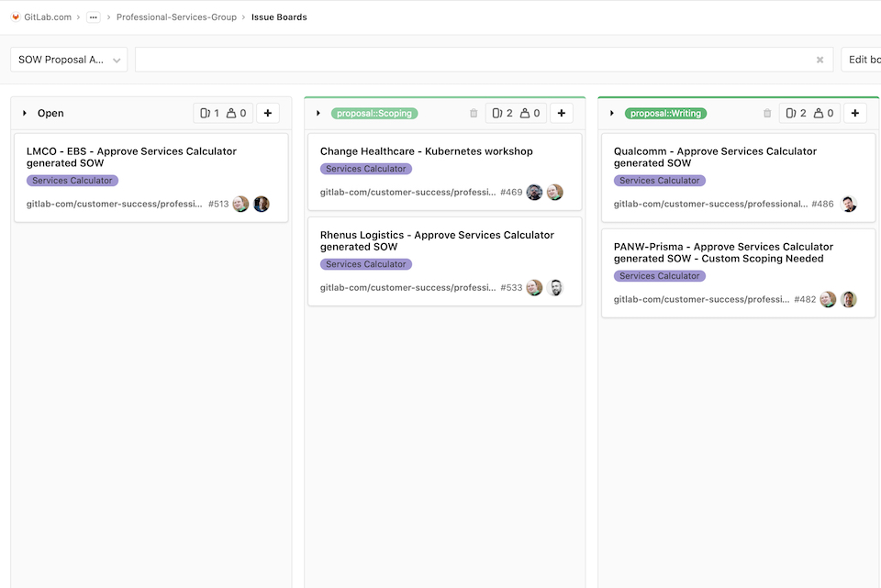Open the SOW Proposal board dropdown
This screenshot has height=588, width=881.
(69, 60)
